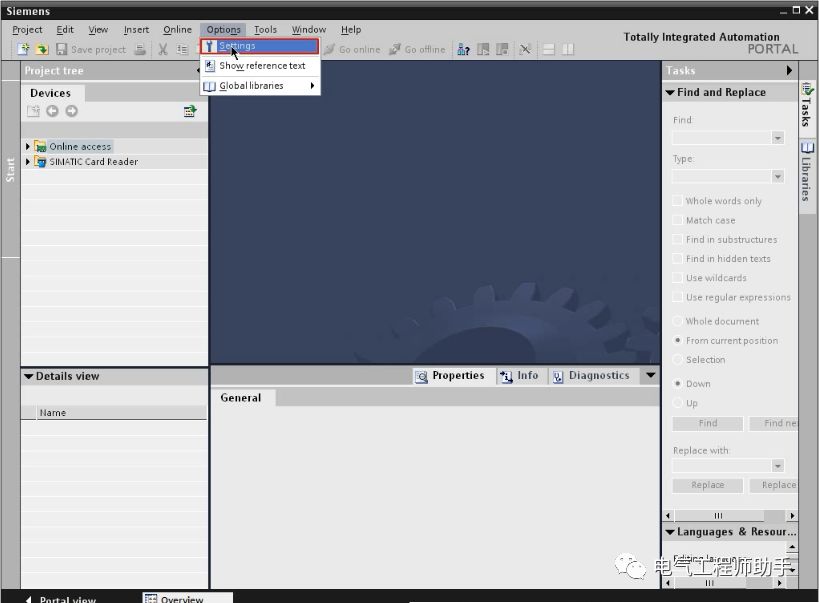Click the new item icon in Devices toolbar
This screenshot has width=819, height=603.
coord(33,111)
